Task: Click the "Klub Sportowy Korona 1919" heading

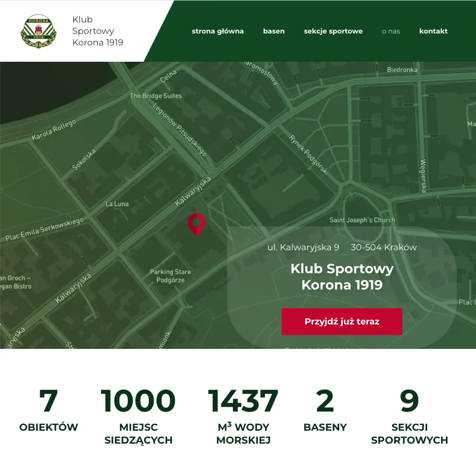Action: point(342,277)
